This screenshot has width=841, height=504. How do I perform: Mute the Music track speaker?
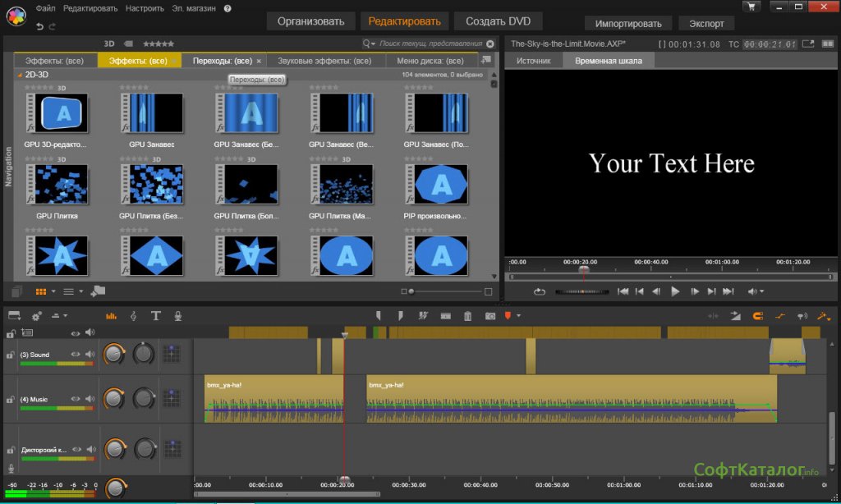90,399
